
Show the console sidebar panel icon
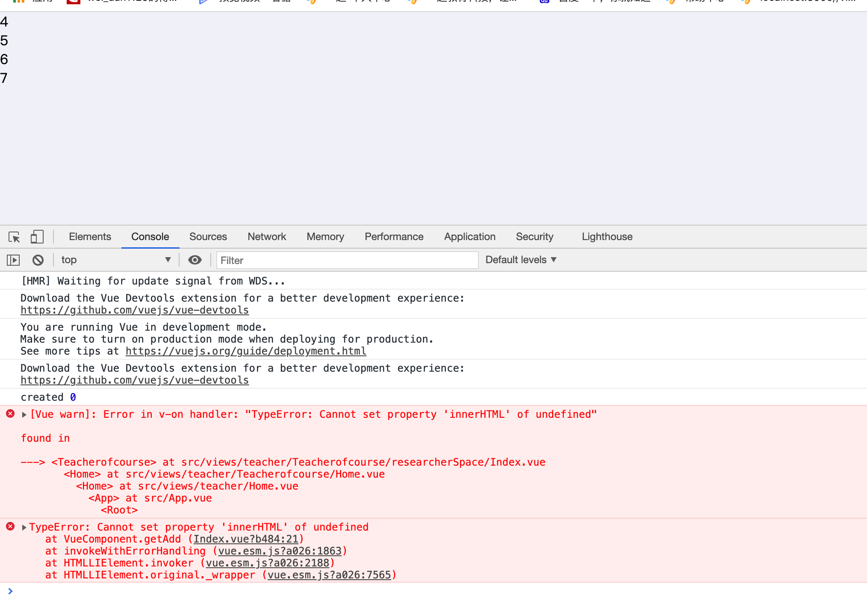[13, 260]
